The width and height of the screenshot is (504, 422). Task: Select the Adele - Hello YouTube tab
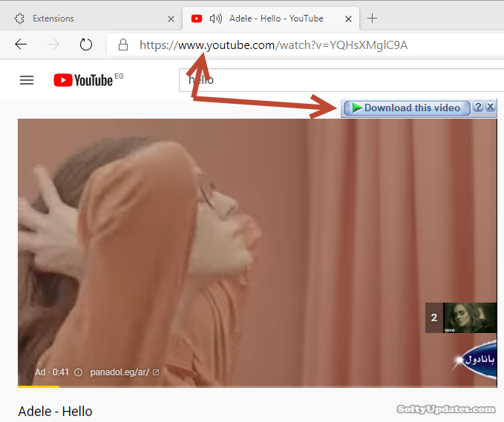[x=271, y=19]
